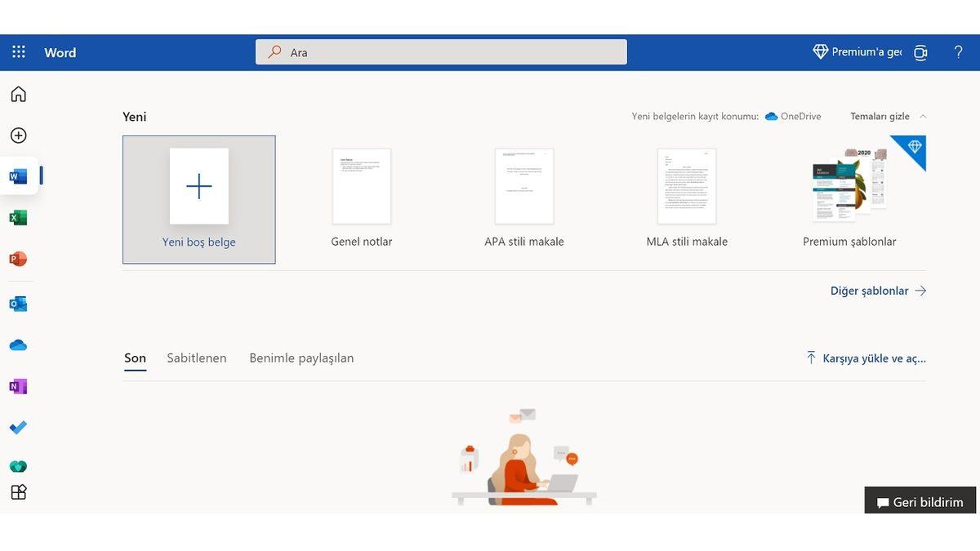The image size is (980, 551).
Task: Open To Do from the sidebar
Action: click(18, 427)
